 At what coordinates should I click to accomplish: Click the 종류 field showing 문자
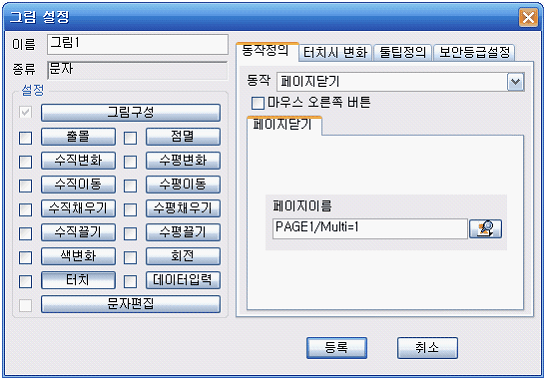pos(138,70)
